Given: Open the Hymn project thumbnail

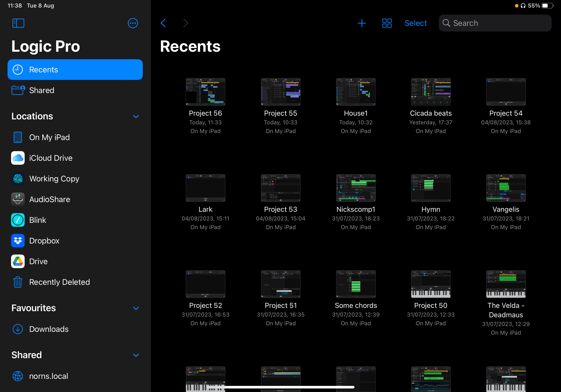Looking at the screenshot, I should 431,188.
